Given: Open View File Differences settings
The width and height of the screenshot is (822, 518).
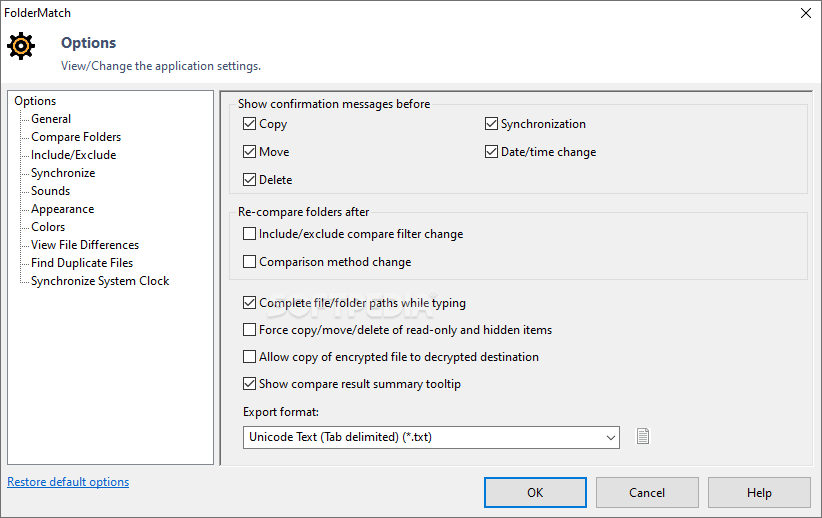Looking at the screenshot, I should click(x=85, y=245).
